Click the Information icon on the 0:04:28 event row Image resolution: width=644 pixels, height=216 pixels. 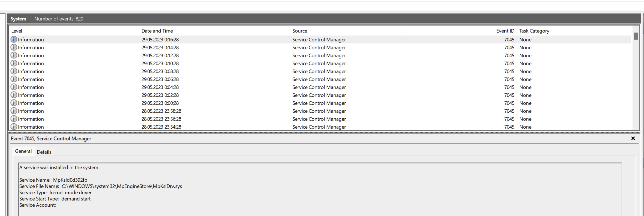click(x=14, y=87)
